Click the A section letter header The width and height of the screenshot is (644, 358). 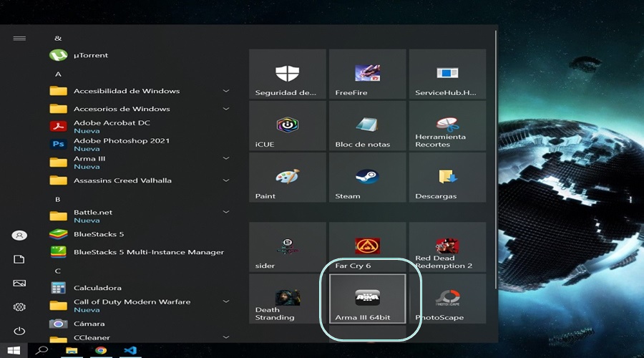pyautogui.click(x=58, y=74)
